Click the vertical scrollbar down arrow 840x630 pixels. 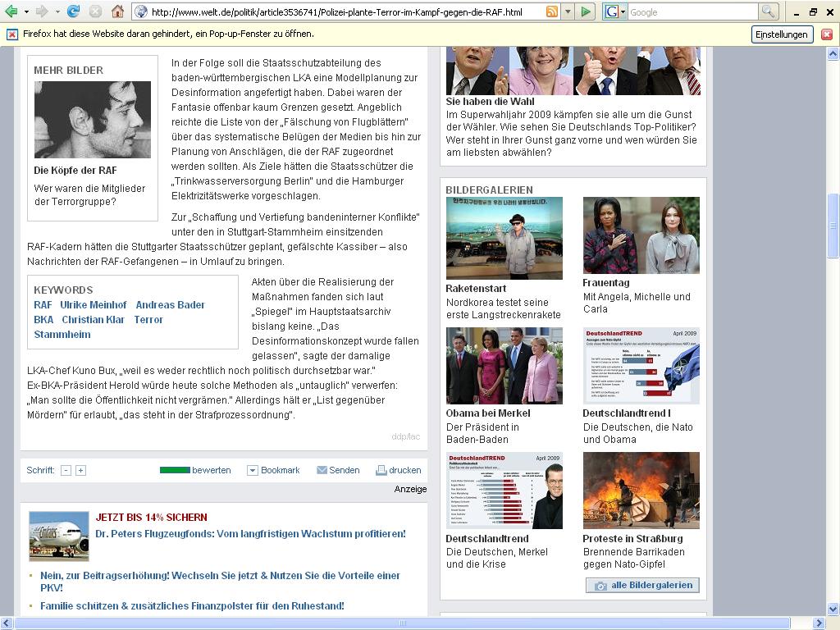(833, 609)
